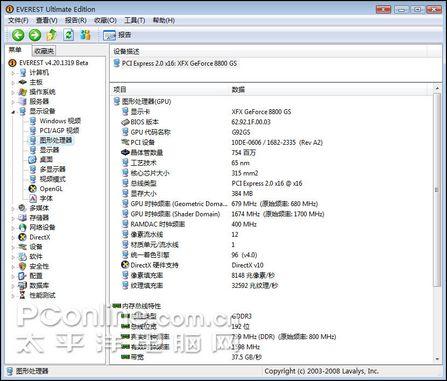Open the 文件(F) menu
This screenshot has height=381, width=447.
pyautogui.click(x=18, y=20)
